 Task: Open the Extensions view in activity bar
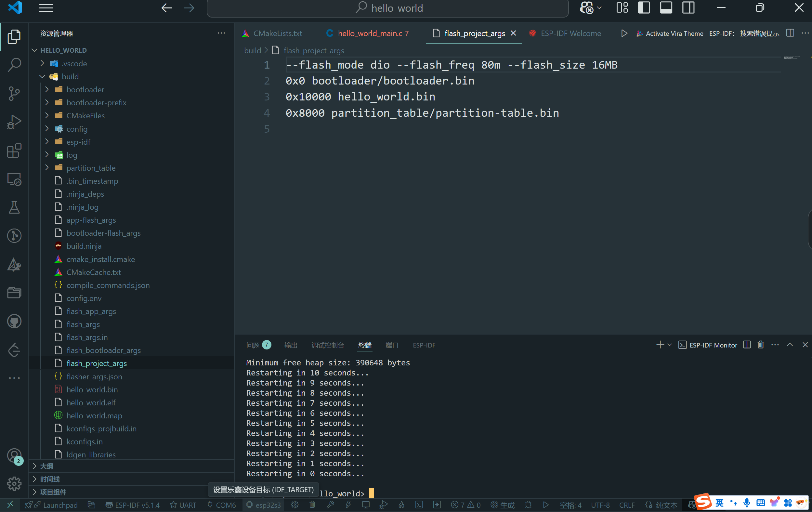click(14, 151)
